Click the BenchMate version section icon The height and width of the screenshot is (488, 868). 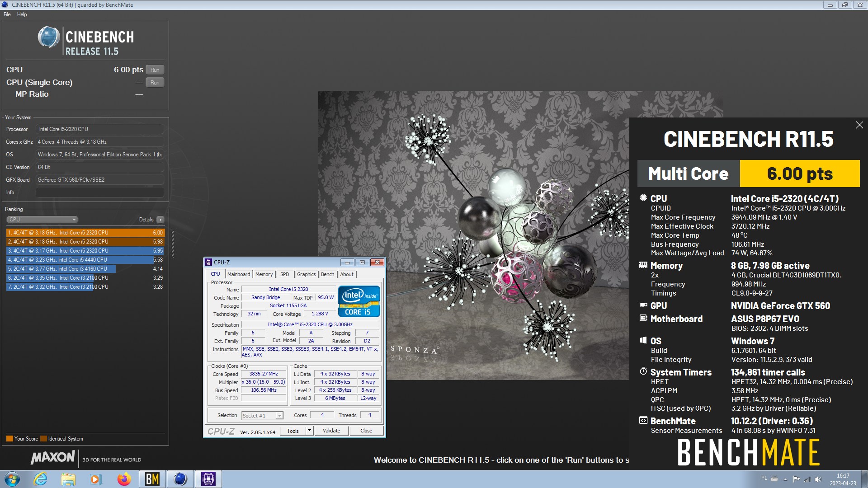tap(643, 420)
